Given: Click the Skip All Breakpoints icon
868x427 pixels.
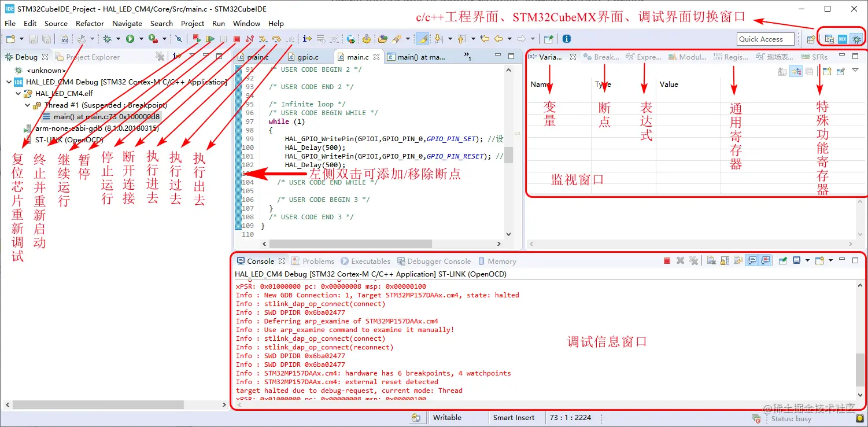Looking at the screenshot, I should [179, 39].
